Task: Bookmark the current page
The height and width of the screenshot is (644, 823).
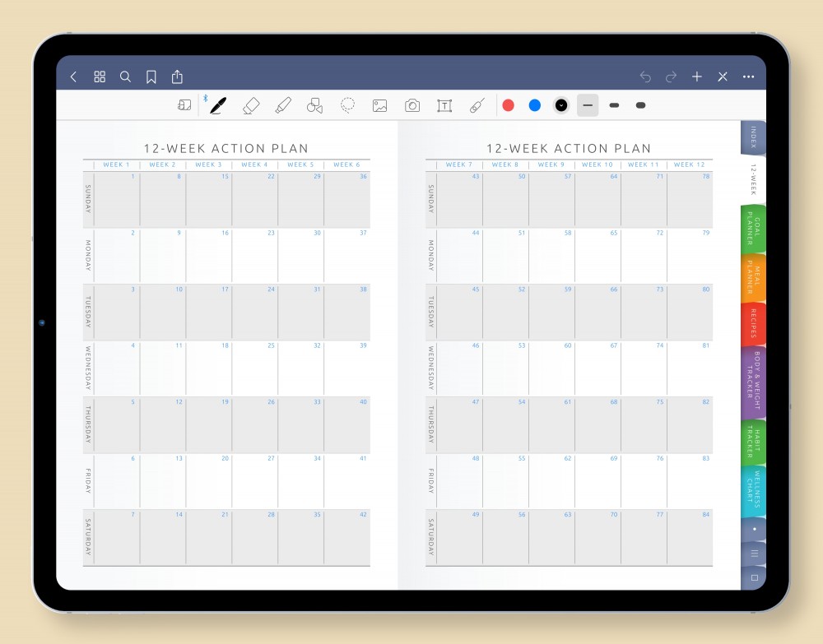Action: [151, 77]
